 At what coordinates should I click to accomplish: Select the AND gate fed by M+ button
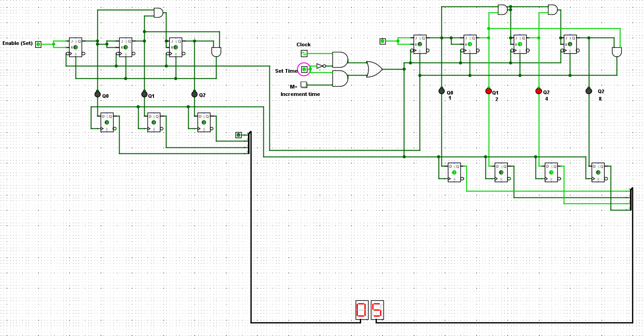coord(340,78)
